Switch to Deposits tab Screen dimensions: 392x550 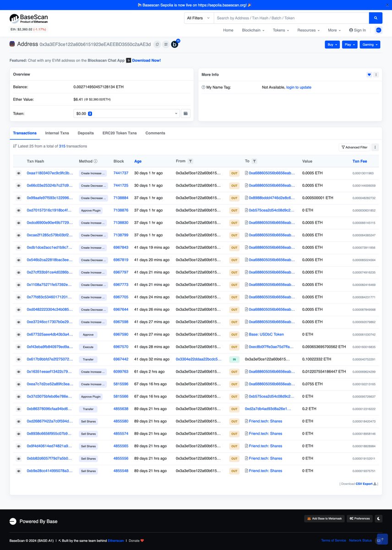click(86, 133)
